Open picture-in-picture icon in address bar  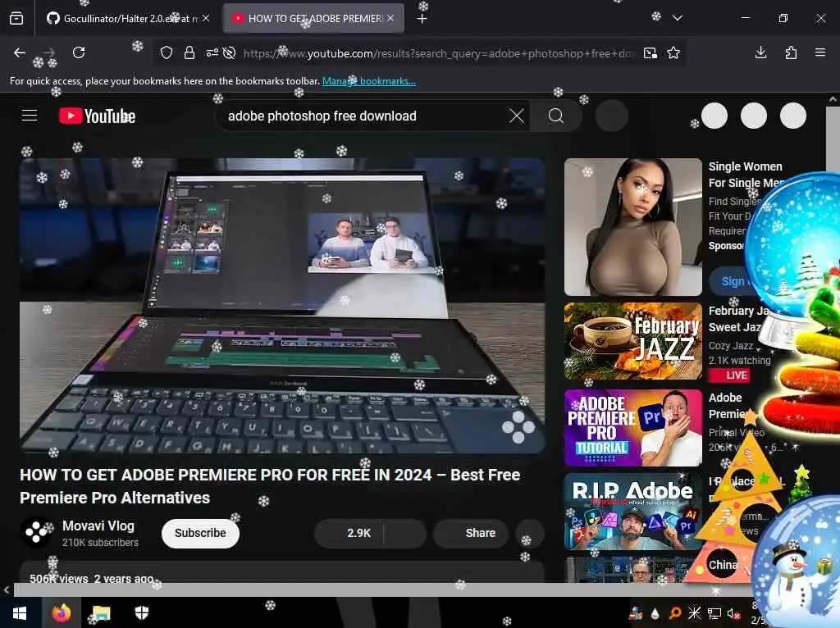pyautogui.click(x=651, y=52)
